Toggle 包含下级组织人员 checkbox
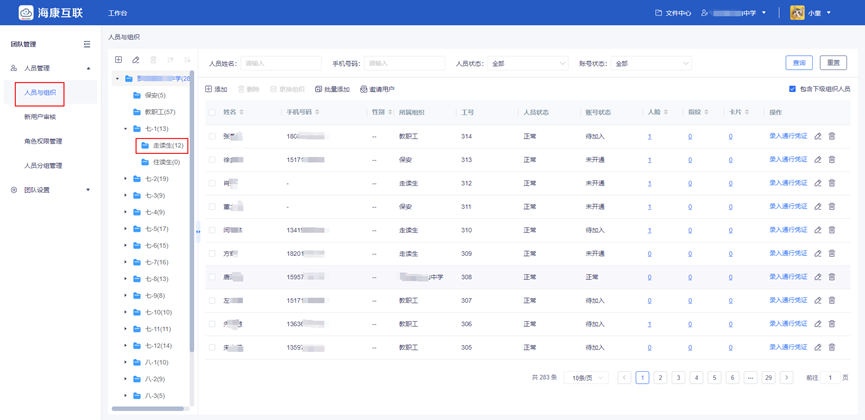865x420 pixels. [793, 89]
